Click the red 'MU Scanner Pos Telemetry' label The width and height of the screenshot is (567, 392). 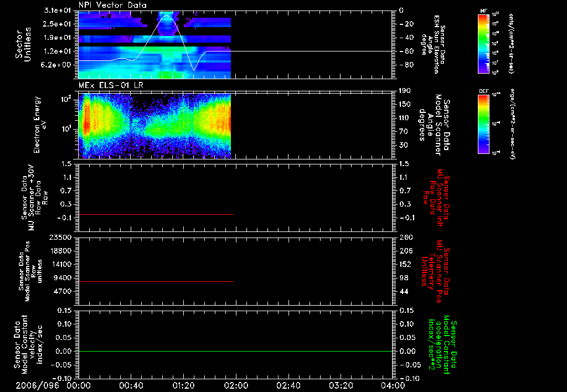click(x=435, y=271)
